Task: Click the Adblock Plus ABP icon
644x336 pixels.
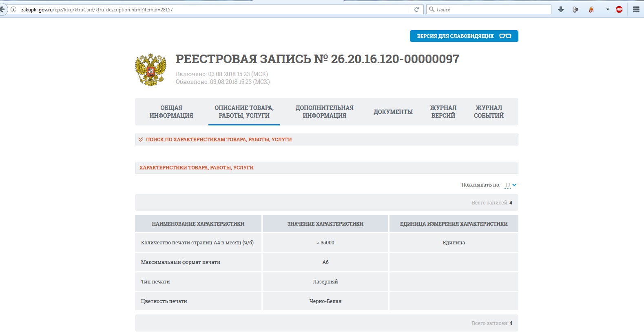Action: tap(619, 9)
